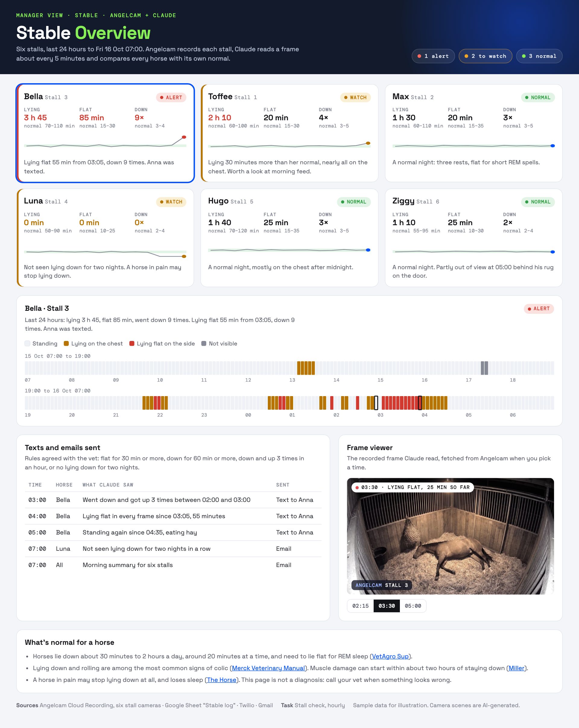This screenshot has width=579, height=728.
Task: Click Hugo's sparkline end point
Action: click(x=368, y=250)
